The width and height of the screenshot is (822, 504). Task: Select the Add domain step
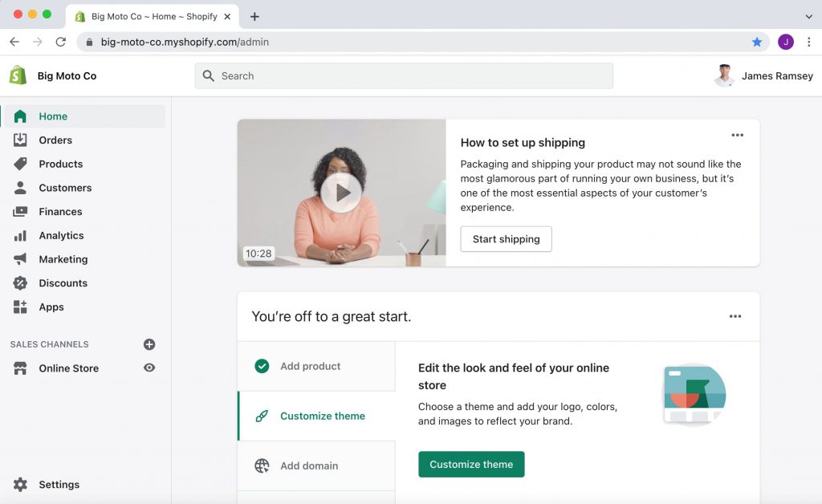[x=316, y=465]
